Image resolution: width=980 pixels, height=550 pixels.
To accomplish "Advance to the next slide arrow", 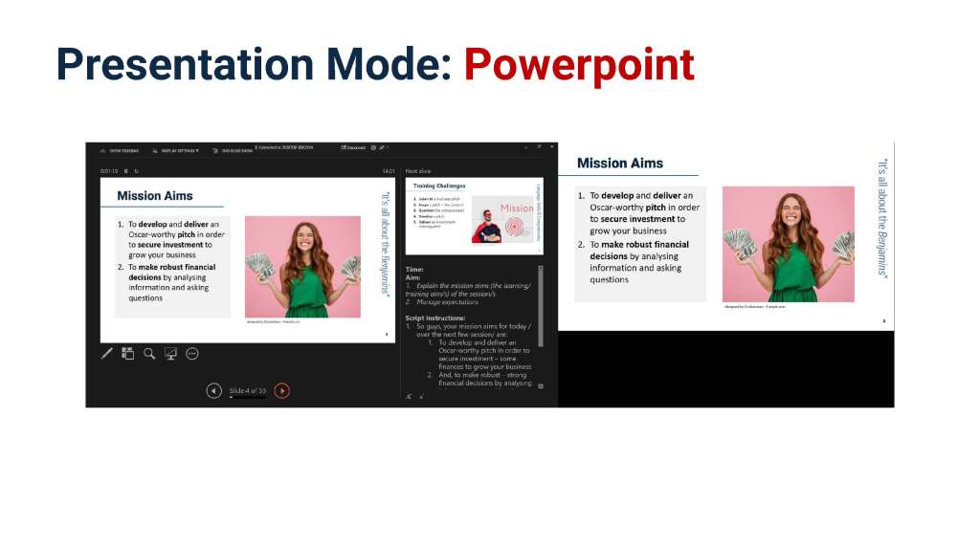I will point(282,390).
